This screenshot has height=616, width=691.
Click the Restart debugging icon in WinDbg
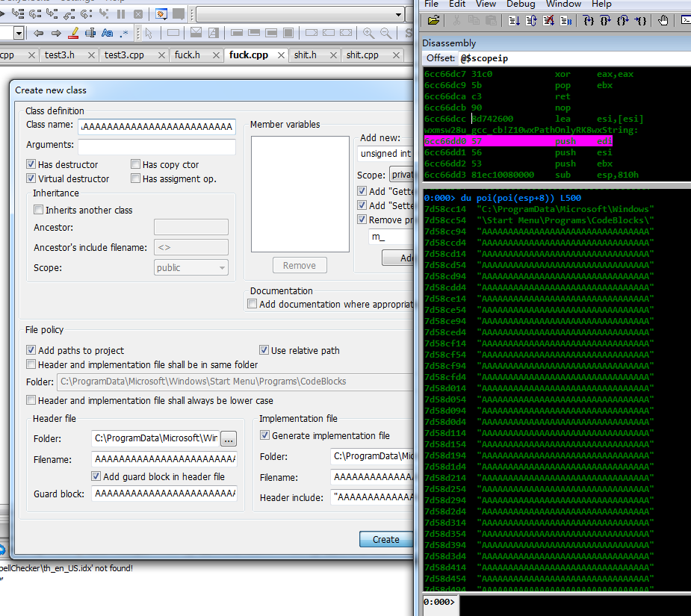531,20
